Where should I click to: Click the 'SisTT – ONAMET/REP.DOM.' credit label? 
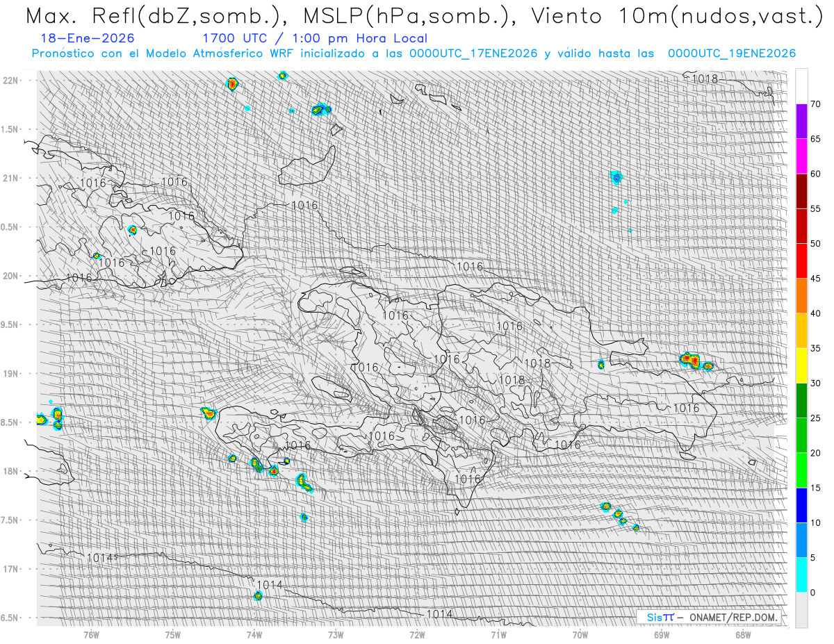pyautogui.click(x=711, y=617)
